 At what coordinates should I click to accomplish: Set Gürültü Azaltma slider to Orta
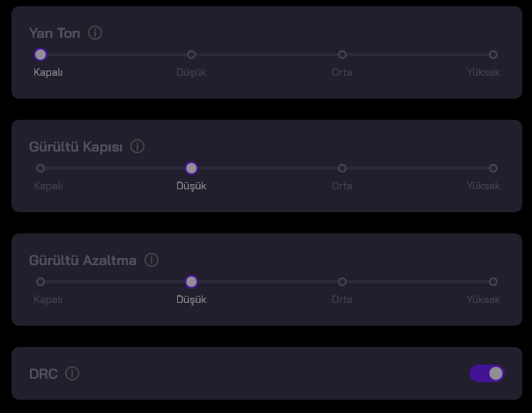pyautogui.click(x=342, y=282)
